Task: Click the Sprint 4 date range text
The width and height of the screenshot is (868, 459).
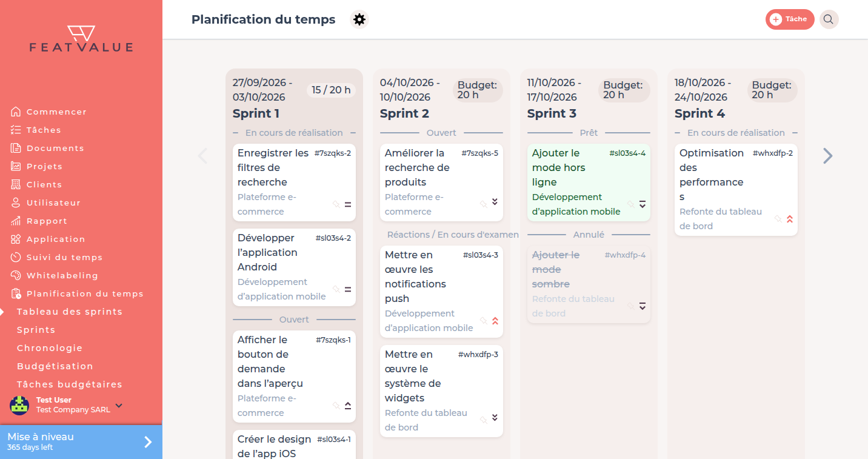Action: coord(703,90)
